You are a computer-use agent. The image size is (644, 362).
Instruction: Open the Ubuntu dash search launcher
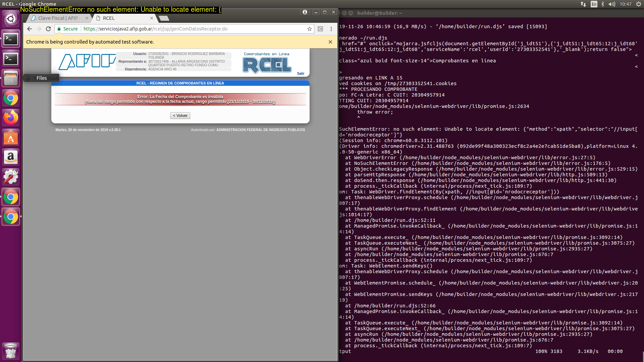pyautogui.click(x=11, y=19)
